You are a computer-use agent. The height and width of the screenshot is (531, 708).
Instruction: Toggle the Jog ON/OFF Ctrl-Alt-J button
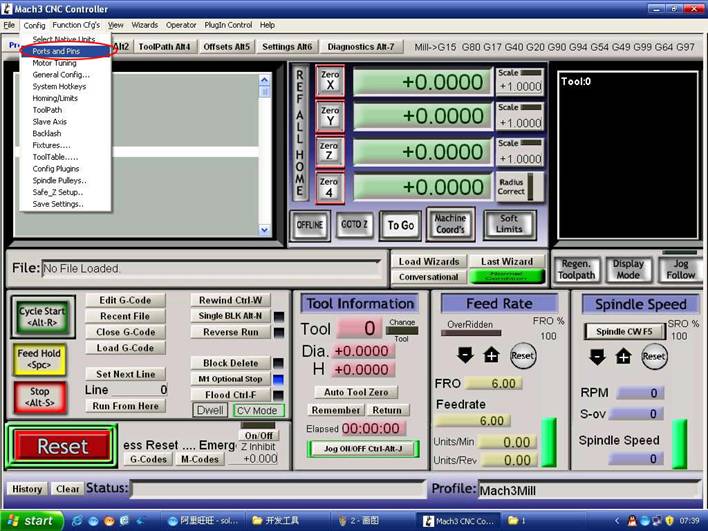pyautogui.click(x=363, y=449)
